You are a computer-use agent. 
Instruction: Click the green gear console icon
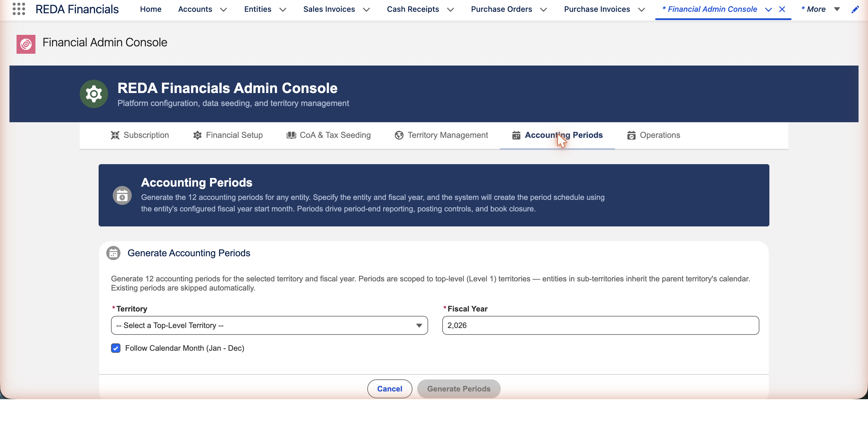[x=94, y=94]
